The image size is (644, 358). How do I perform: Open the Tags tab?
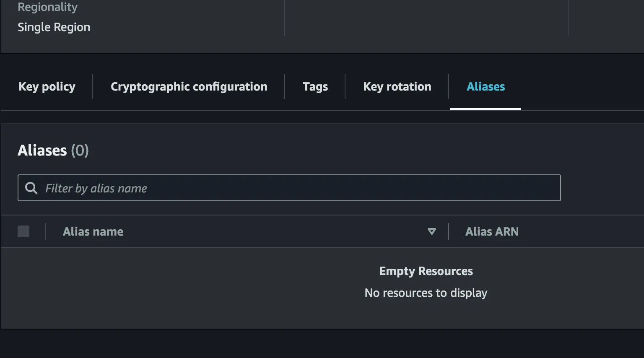point(315,87)
